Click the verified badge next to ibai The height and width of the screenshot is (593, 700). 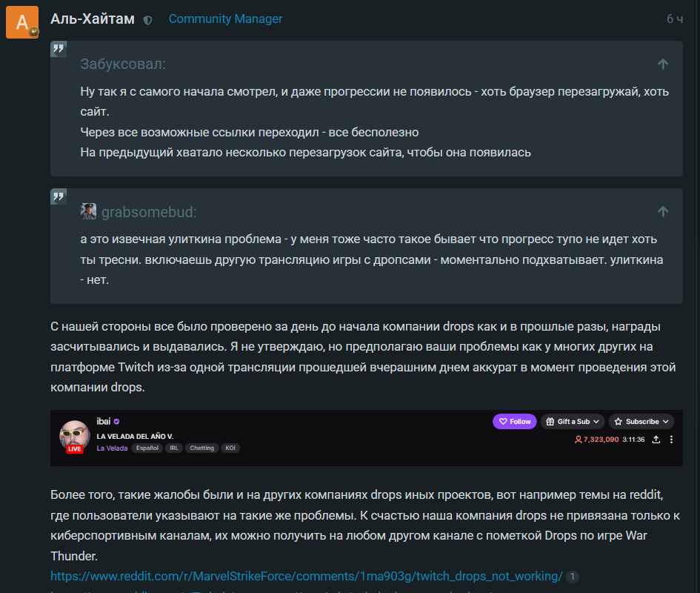click(116, 422)
